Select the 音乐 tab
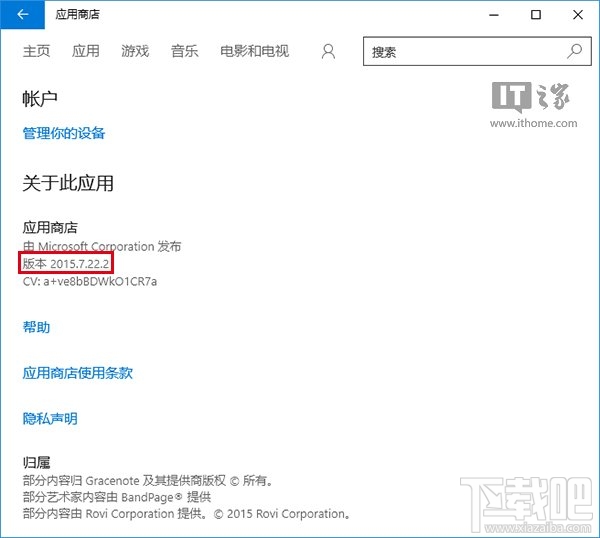The image size is (600, 538). [184, 51]
